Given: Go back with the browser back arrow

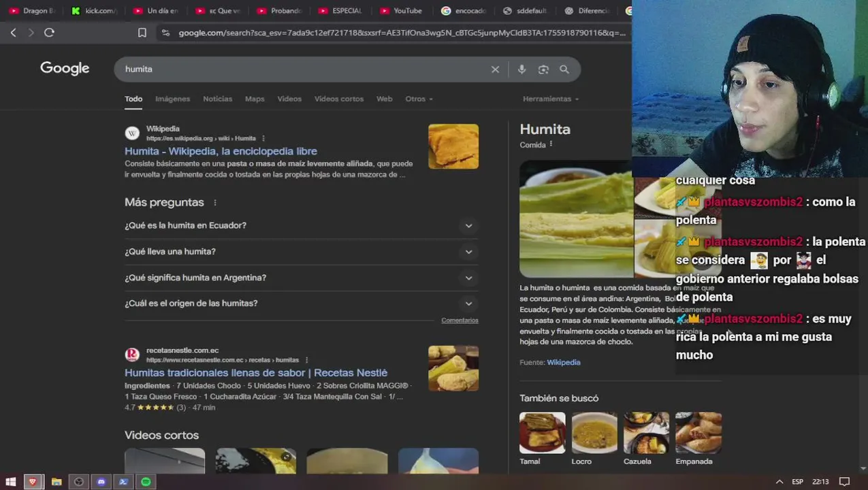Looking at the screenshot, I should [13, 33].
